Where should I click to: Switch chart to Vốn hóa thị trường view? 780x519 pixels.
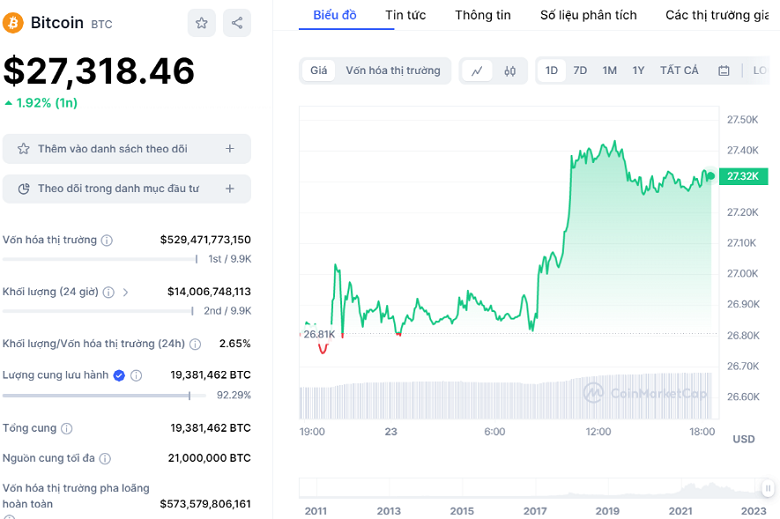pos(392,71)
